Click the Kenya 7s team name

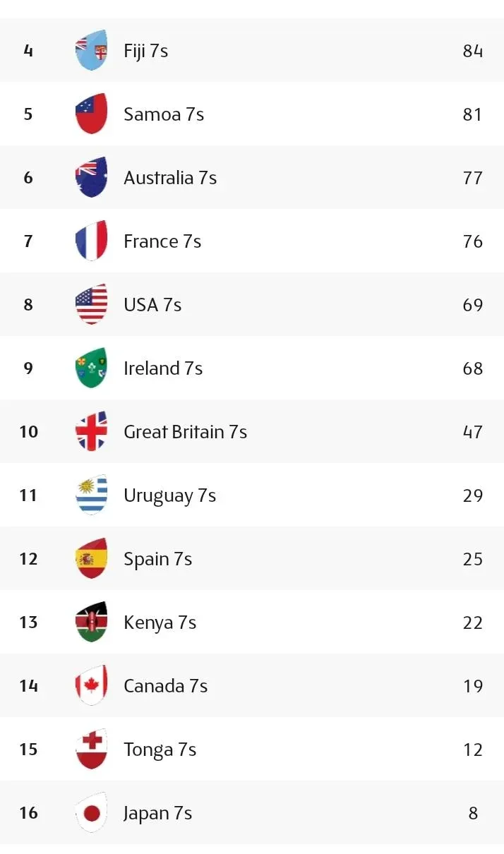click(x=160, y=623)
